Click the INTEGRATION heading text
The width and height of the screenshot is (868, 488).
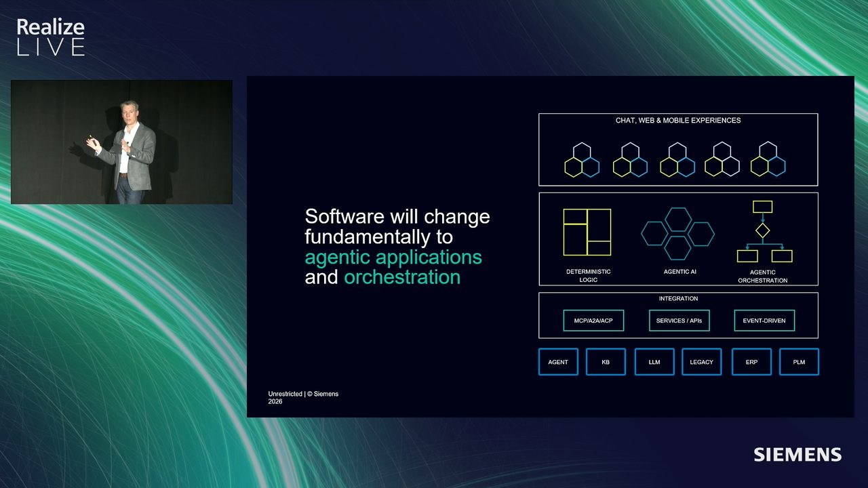click(x=678, y=299)
